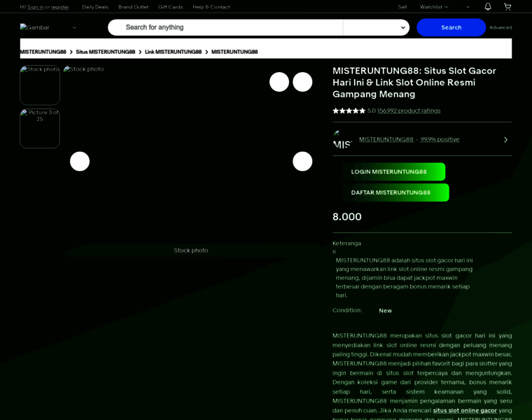Click the second round button above the gallery
Viewport: 532px width, 420px height.
click(302, 82)
